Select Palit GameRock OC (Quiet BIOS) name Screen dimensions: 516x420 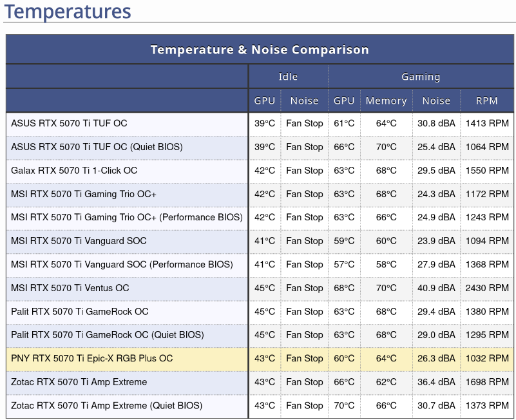point(108,335)
